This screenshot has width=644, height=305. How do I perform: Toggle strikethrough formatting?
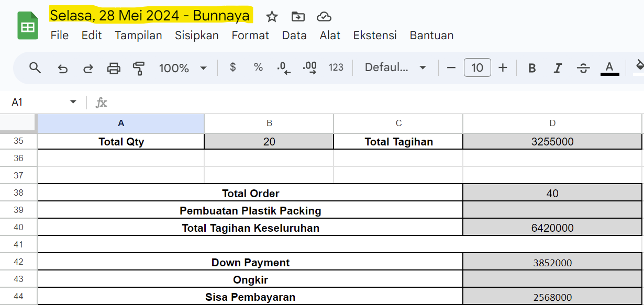tap(583, 68)
